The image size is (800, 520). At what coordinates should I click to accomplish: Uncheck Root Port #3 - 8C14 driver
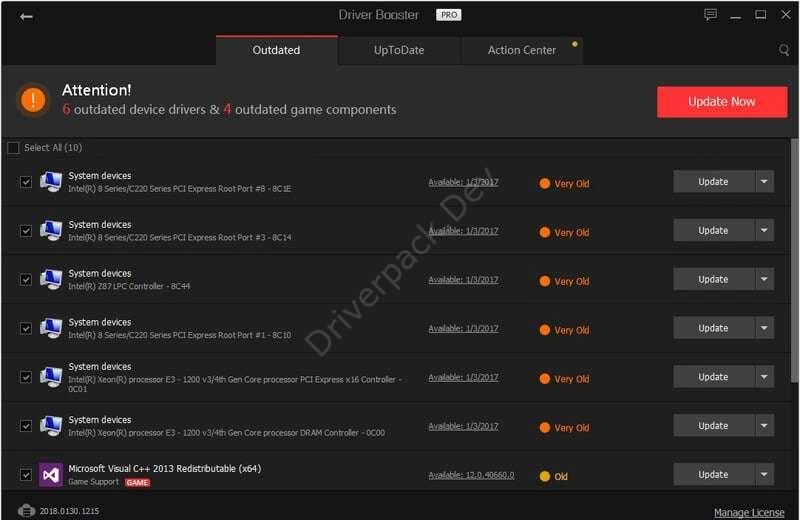26,231
